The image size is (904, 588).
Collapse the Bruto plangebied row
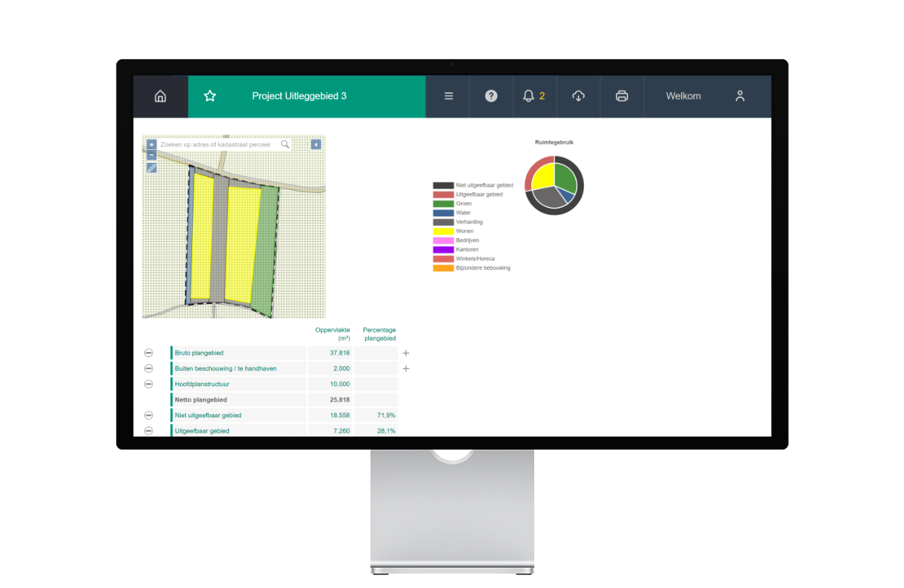149,353
